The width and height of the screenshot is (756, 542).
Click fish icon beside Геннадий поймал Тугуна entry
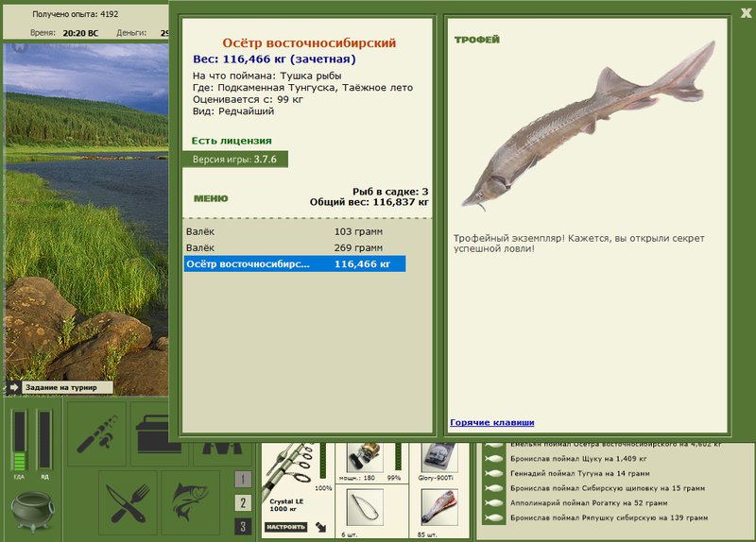click(x=493, y=474)
